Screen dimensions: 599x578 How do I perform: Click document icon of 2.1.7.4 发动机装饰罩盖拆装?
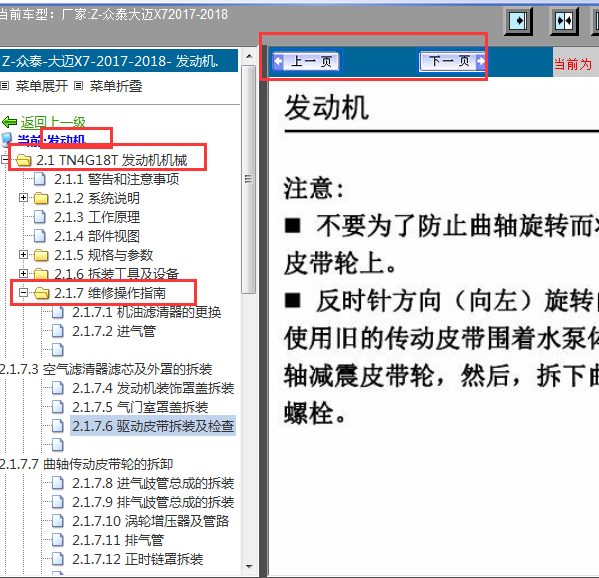[58, 388]
